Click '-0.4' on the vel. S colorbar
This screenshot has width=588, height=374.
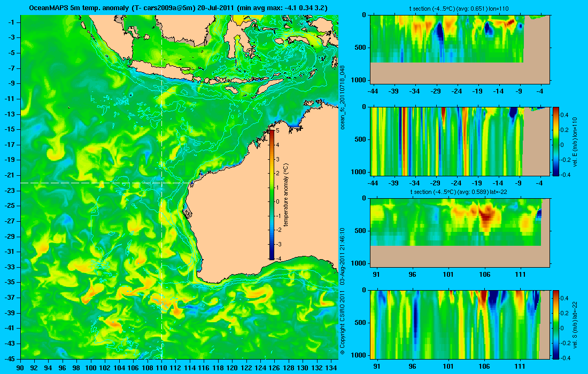[x=566, y=358]
